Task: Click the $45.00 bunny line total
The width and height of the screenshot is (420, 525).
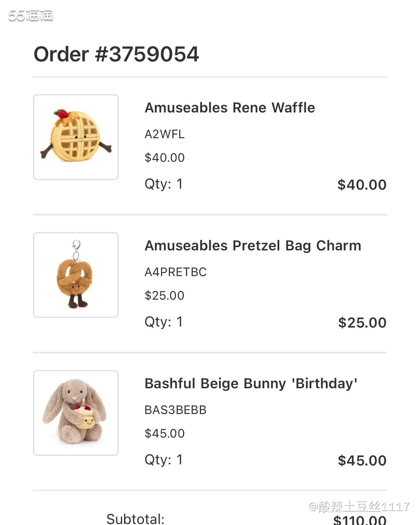Action: (x=362, y=460)
